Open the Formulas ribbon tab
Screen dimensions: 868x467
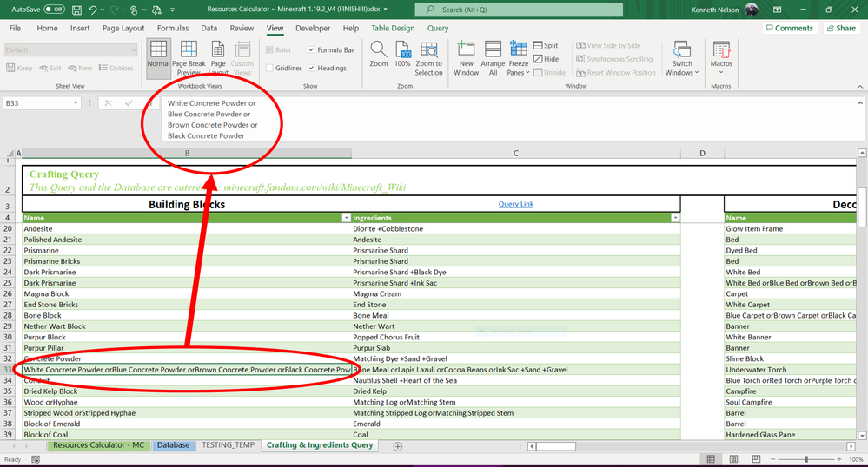(173, 28)
